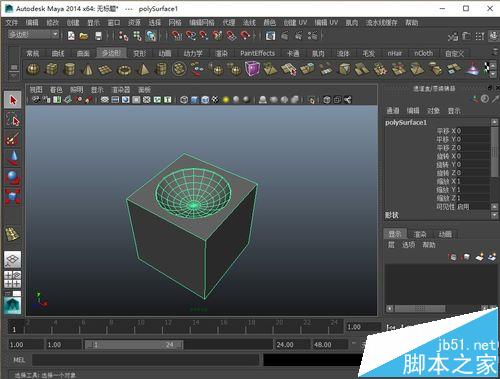Click the save scene disk icon
Image resolution: width=500 pixels, height=379 pixels.
[x=98, y=36]
